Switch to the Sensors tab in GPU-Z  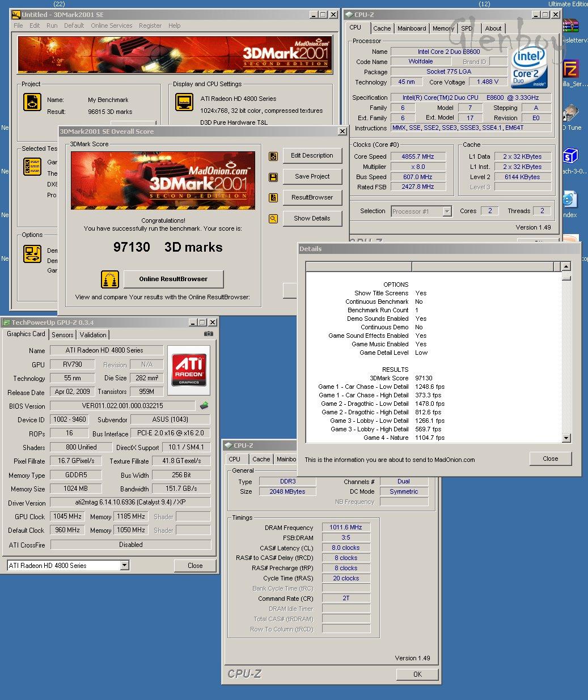click(62, 335)
